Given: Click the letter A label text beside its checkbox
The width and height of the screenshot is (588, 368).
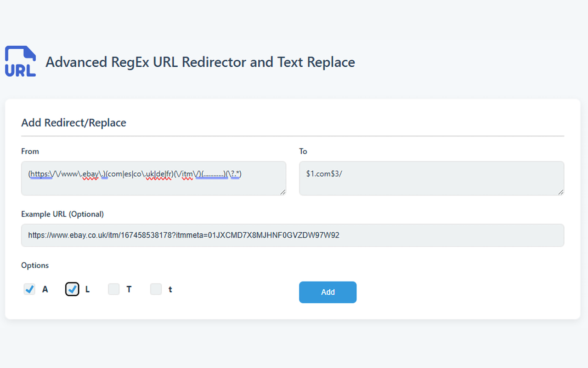Looking at the screenshot, I should [x=45, y=290].
